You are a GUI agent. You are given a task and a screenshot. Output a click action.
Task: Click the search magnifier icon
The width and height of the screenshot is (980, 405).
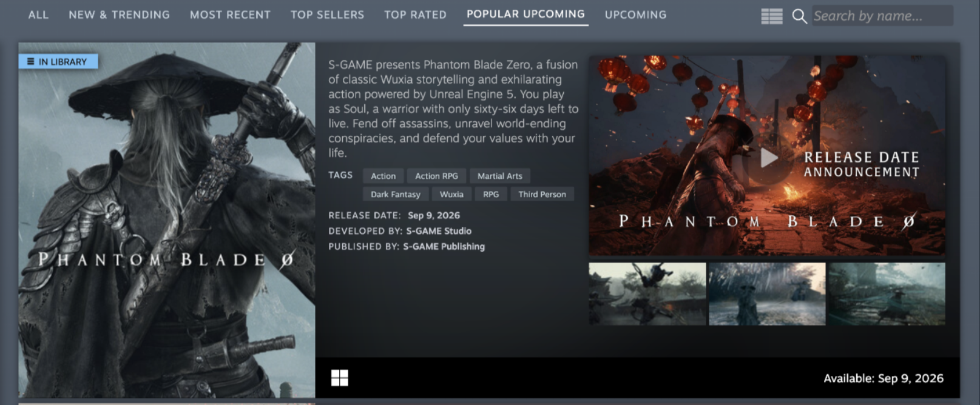(799, 16)
